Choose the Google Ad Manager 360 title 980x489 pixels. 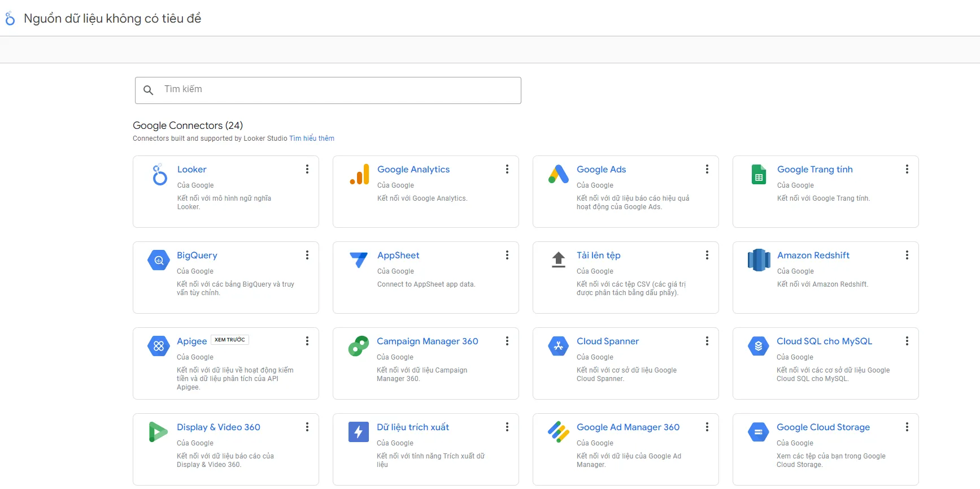(628, 427)
